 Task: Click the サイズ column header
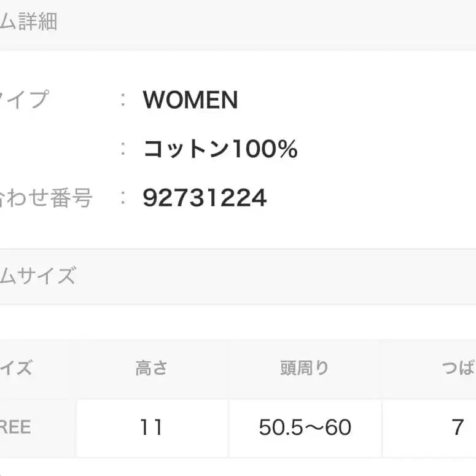point(17,369)
